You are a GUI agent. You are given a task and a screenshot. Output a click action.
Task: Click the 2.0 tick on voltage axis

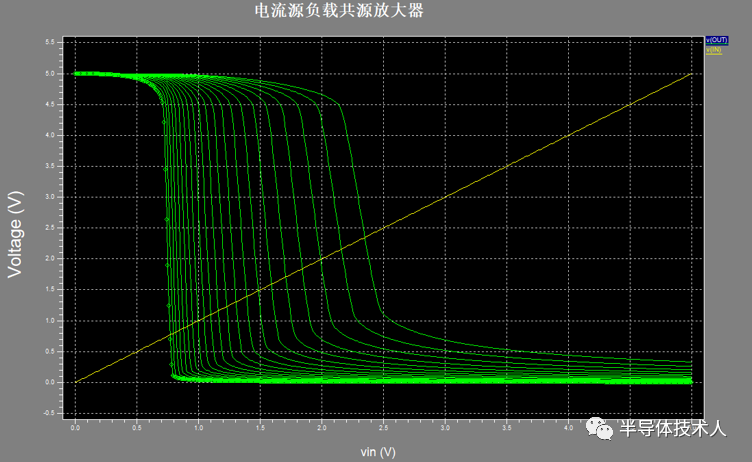coord(50,258)
